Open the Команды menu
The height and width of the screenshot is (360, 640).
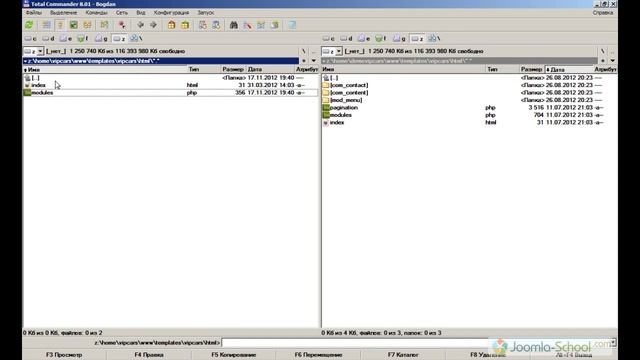tap(96, 13)
